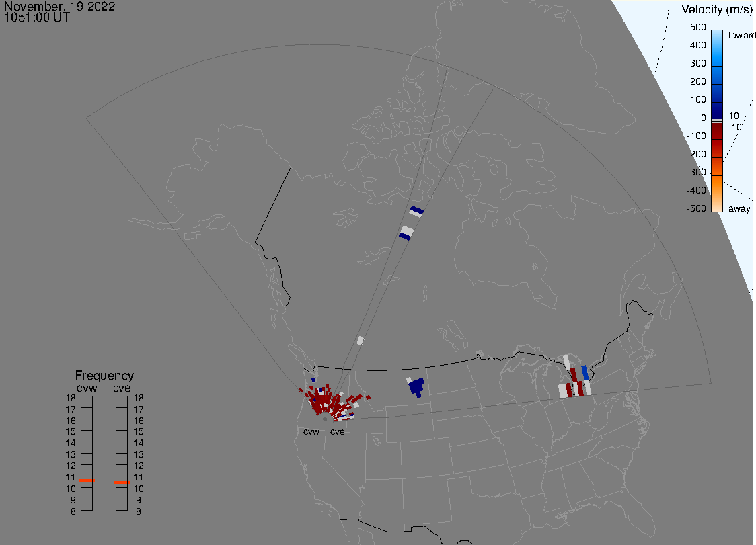Click the dense red echo cluster near the radar site
Viewport: 756px width, 545px height.
click(322, 401)
